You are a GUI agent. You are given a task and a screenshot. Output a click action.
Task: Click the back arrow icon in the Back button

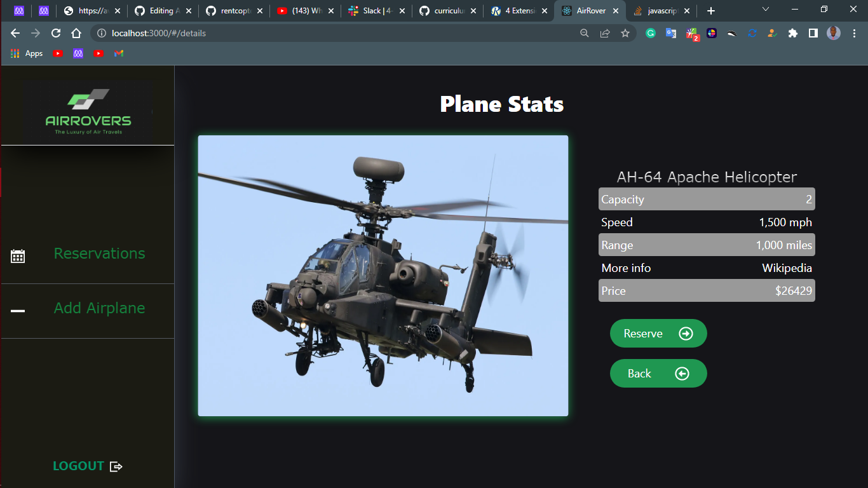[682, 373]
